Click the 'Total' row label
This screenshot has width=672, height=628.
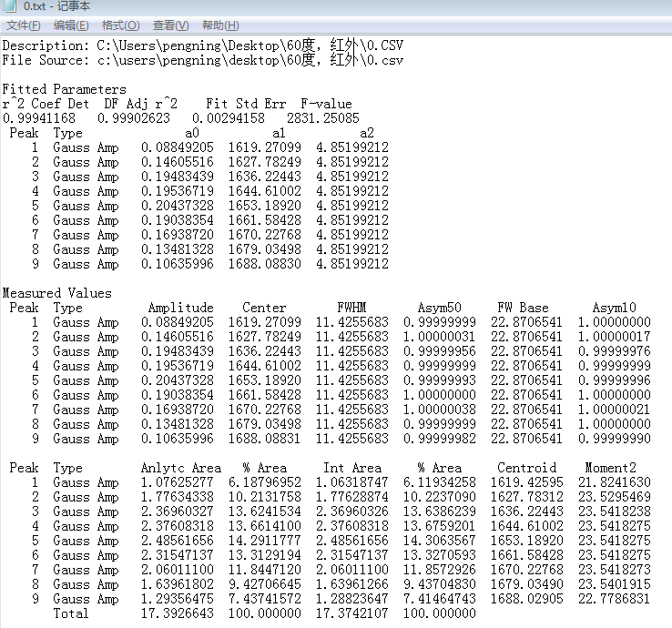tap(71, 613)
